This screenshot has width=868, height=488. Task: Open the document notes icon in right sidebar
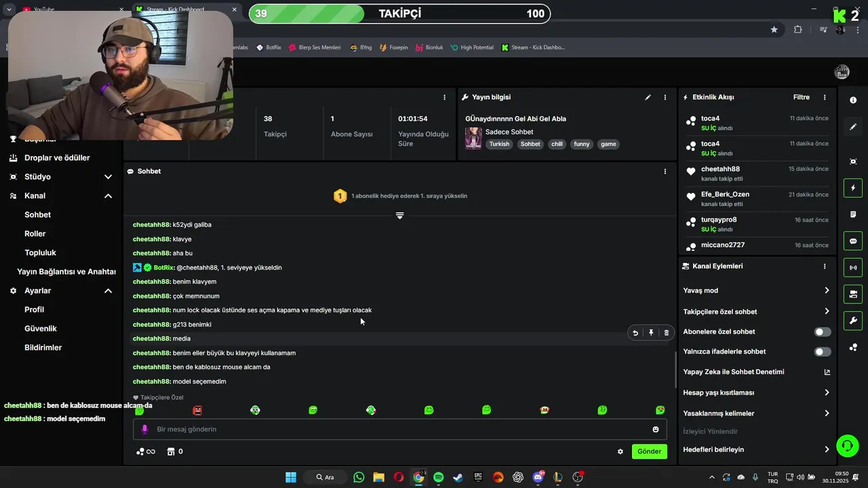click(x=853, y=214)
